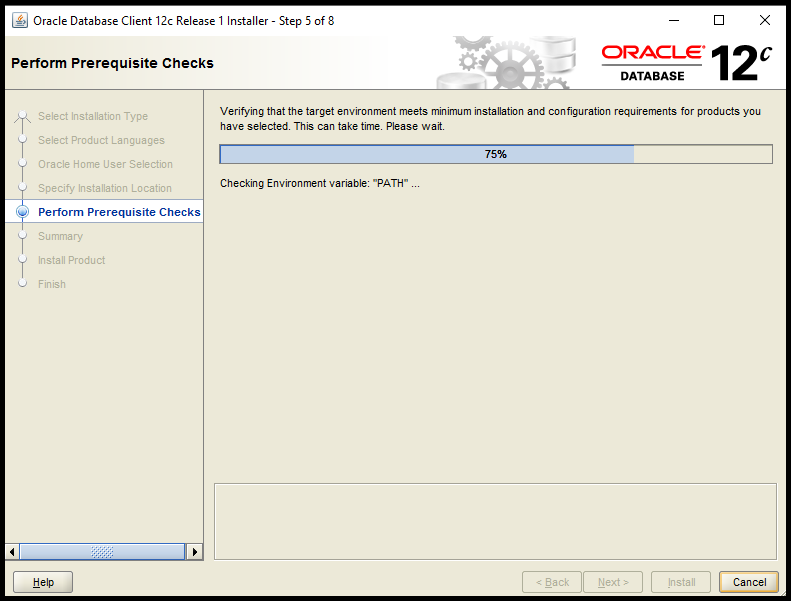Click the Verifying target environment description text

coord(490,119)
